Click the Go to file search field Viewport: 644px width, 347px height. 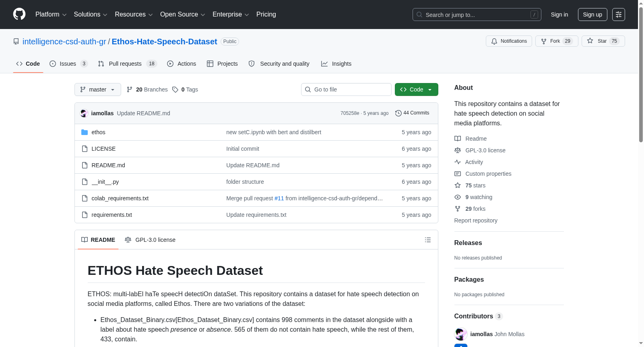(346, 89)
